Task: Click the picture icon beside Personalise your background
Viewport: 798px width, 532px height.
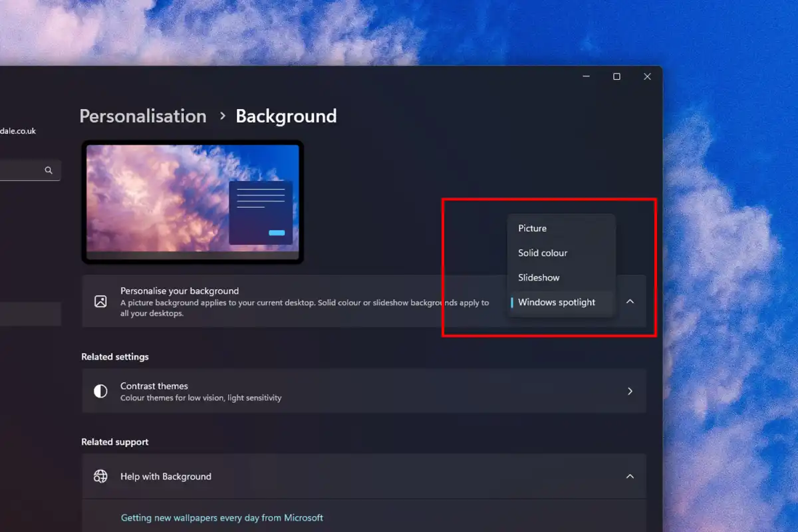Action: (x=101, y=301)
